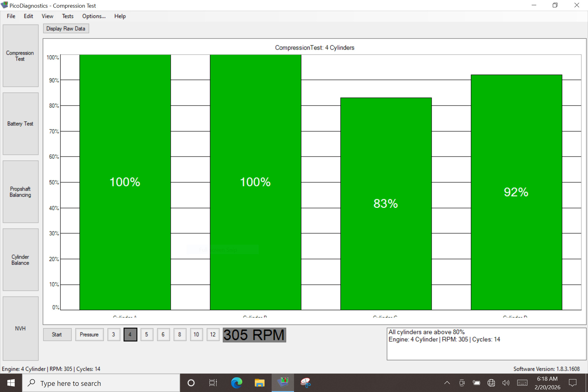Open the volume control in tray
This screenshot has width=588, height=392.
point(506,383)
